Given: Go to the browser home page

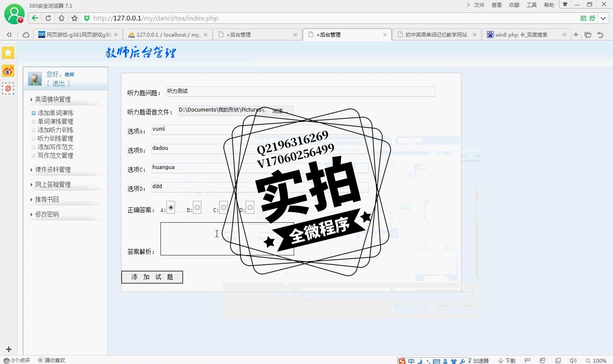Looking at the screenshot, I should click(x=61, y=18).
